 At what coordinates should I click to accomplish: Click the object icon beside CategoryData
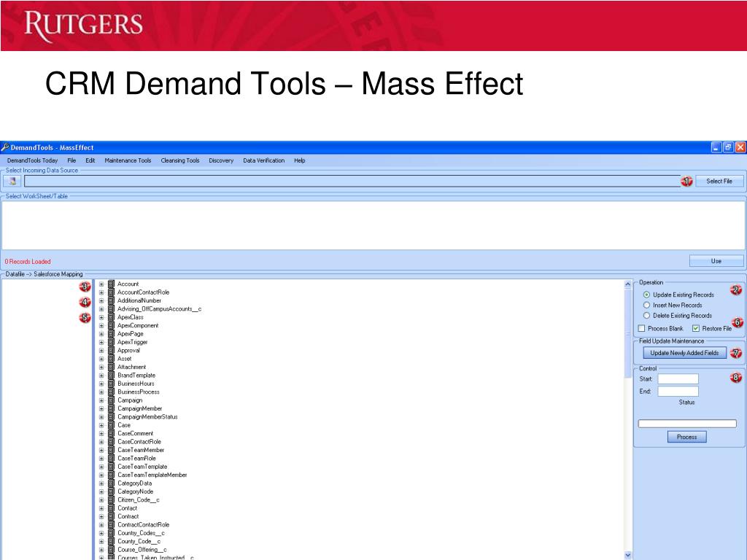(111, 483)
